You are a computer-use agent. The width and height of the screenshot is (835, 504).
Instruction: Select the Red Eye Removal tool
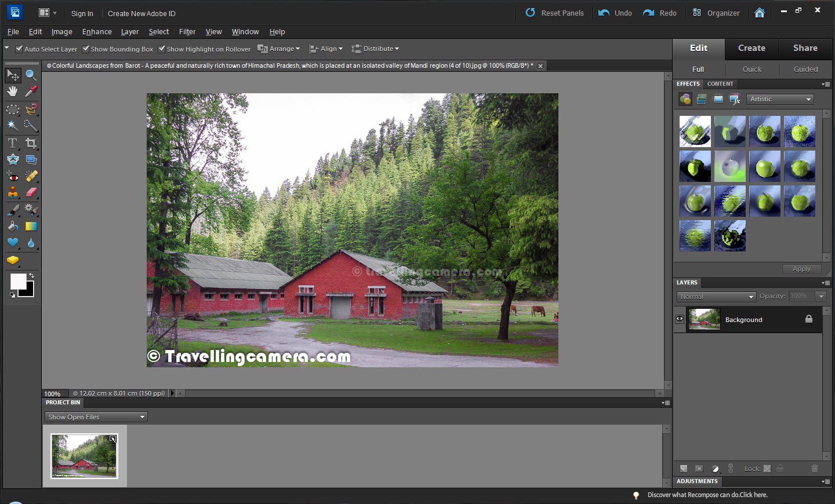click(13, 176)
